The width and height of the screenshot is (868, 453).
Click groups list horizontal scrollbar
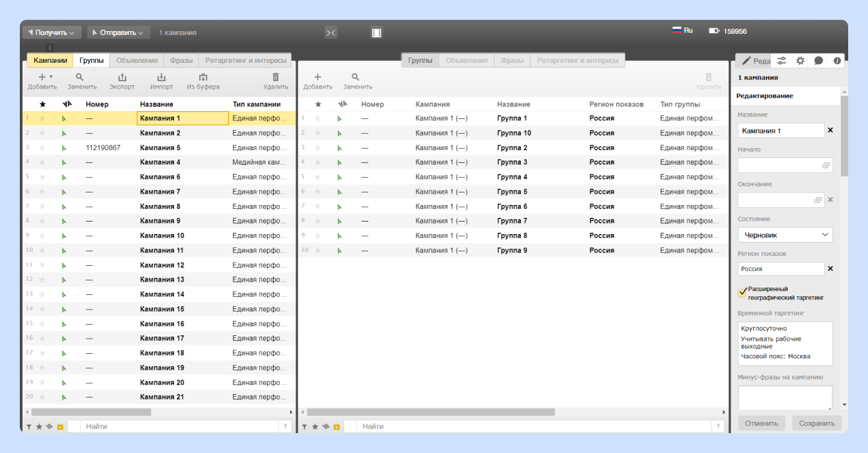pyautogui.click(x=430, y=412)
